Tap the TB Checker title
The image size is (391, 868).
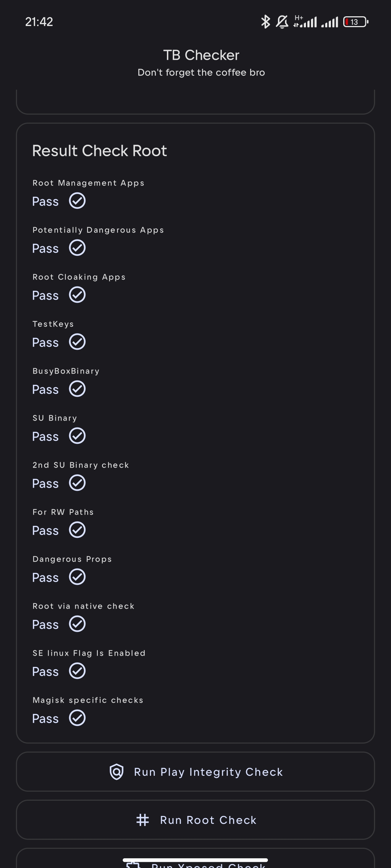point(201,55)
